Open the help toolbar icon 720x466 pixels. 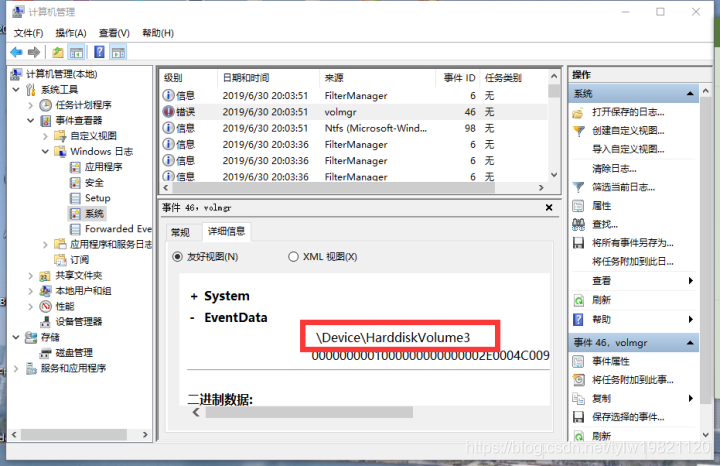99,52
